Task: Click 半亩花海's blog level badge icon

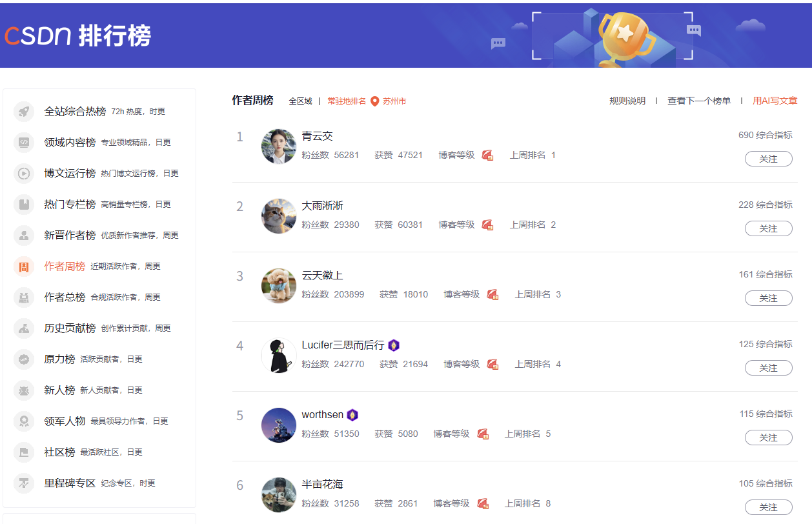Action: [x=483, y=503]
